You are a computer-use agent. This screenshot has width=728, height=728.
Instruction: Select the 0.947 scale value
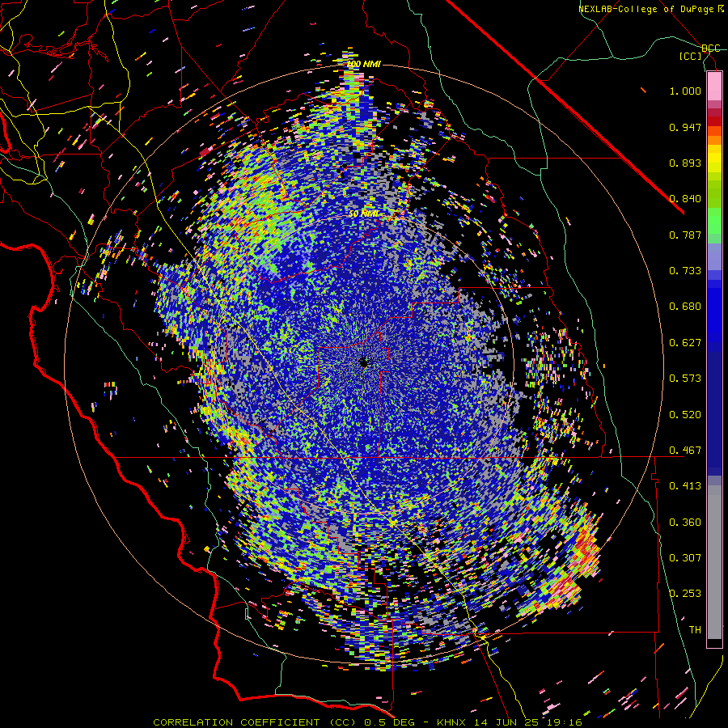[x=685, y=127]
